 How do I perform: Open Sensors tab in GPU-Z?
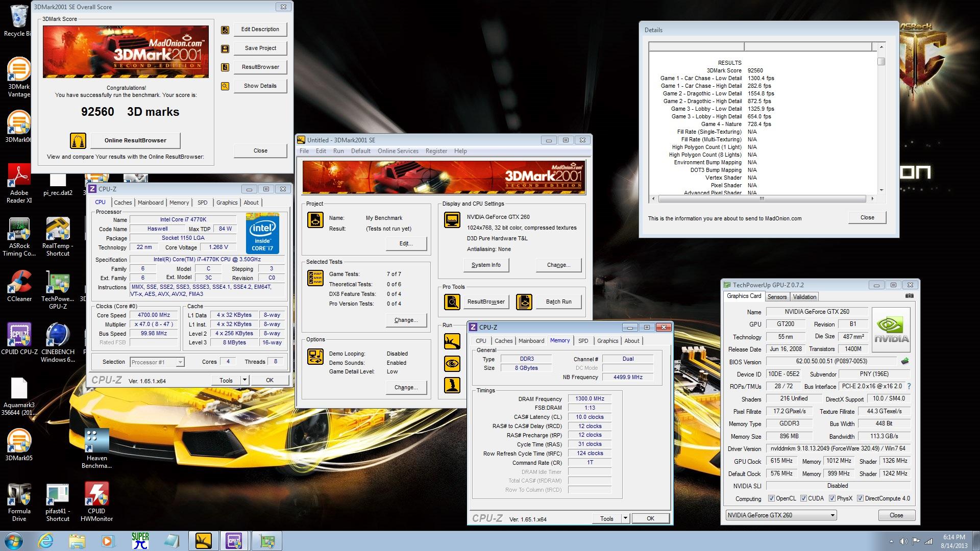click(x=777, y=297)
